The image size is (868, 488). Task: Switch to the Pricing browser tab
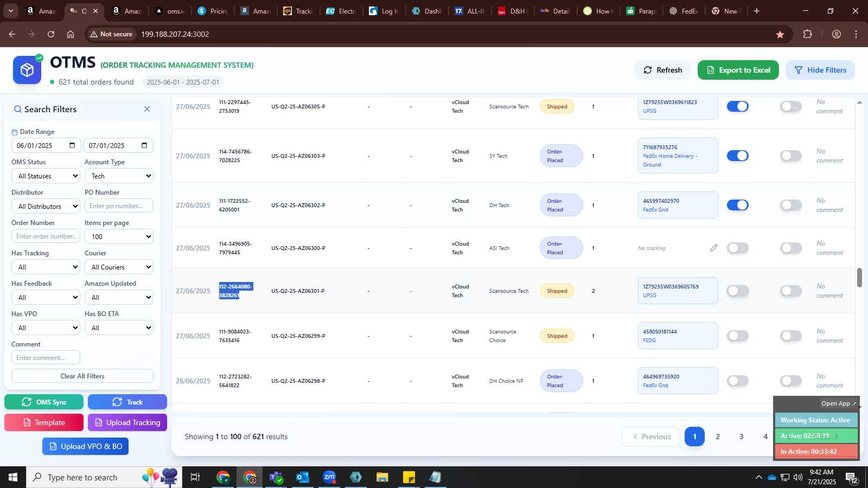(213, 11)
